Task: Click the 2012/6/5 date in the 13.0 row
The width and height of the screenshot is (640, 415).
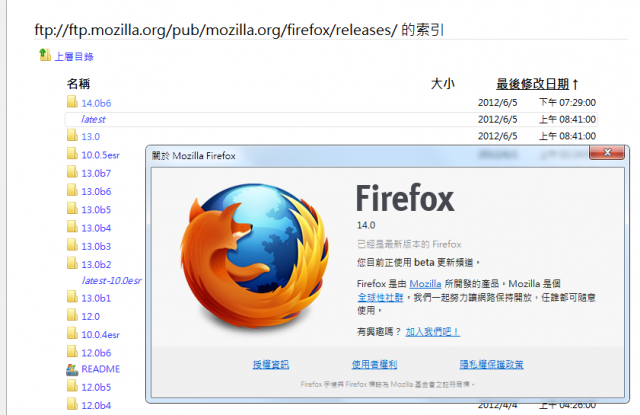Action: tap(498, 136)
